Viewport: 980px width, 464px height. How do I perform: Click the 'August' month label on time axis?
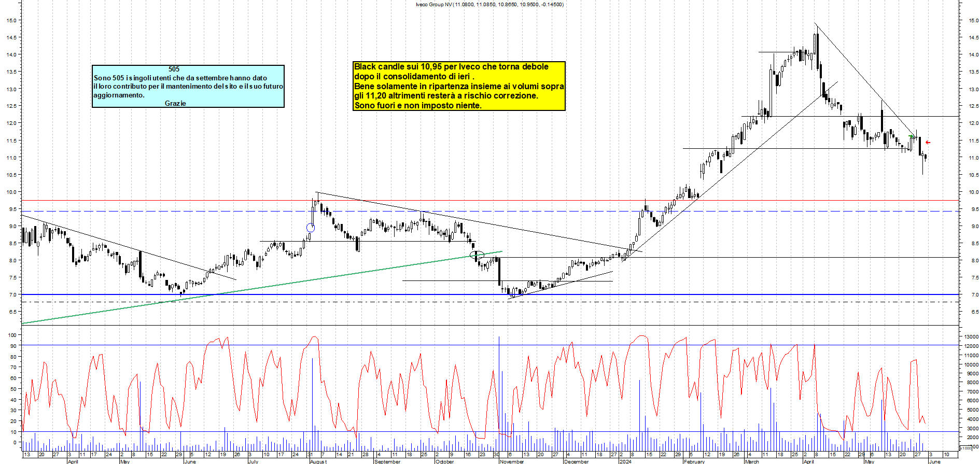[318, 461]
